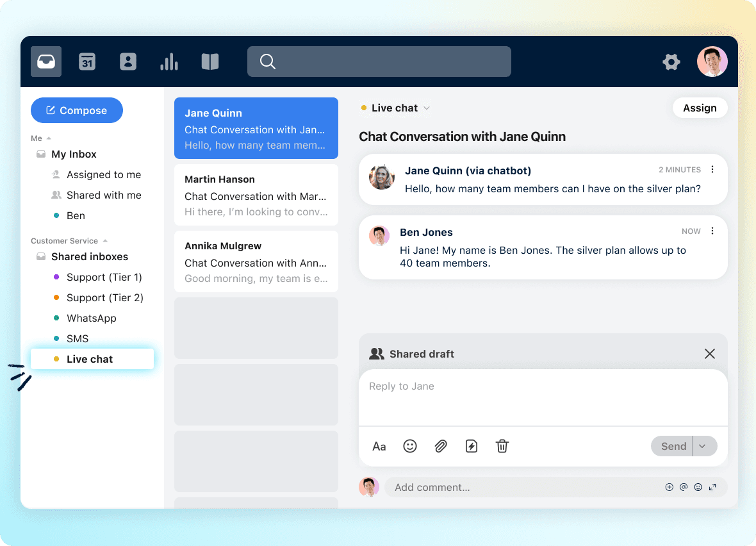The width and height of the screenshot is (756, 546).
Task: Open Jane Quinn conversation in list
Action: [256, 128]
